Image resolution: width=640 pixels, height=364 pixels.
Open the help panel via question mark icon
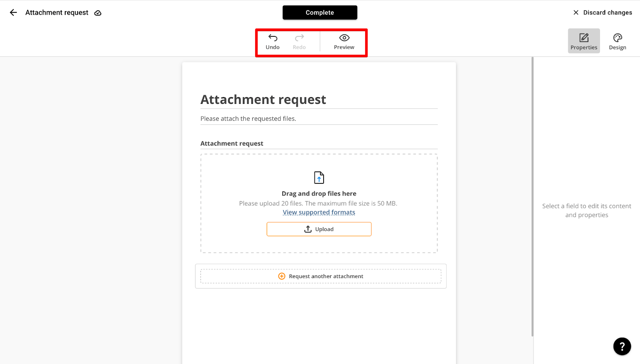(622, 346)
